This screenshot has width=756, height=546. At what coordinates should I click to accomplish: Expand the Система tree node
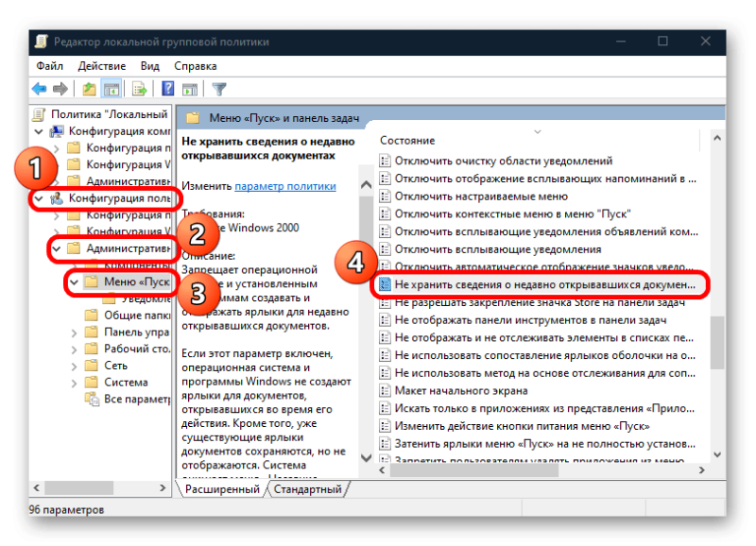pyautogui.click(x=74, y=384)
